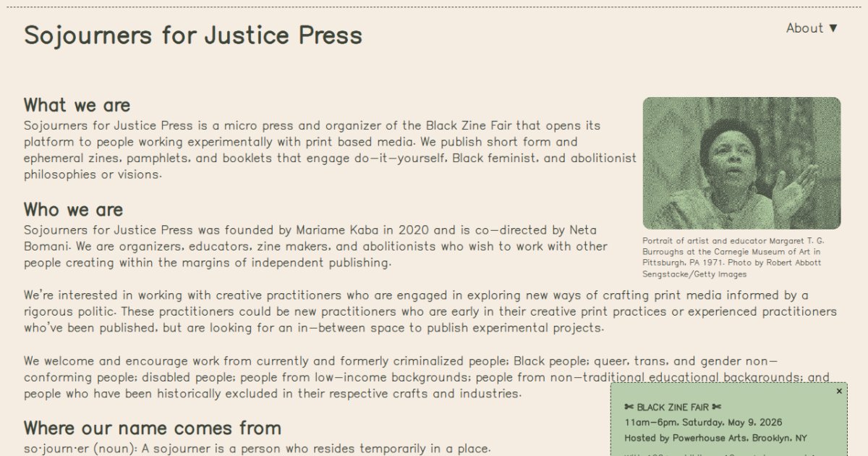Click the Powerhouse Arts host line in the popup
This screenshot has height=456, width=868.
[x=714, y=438]
